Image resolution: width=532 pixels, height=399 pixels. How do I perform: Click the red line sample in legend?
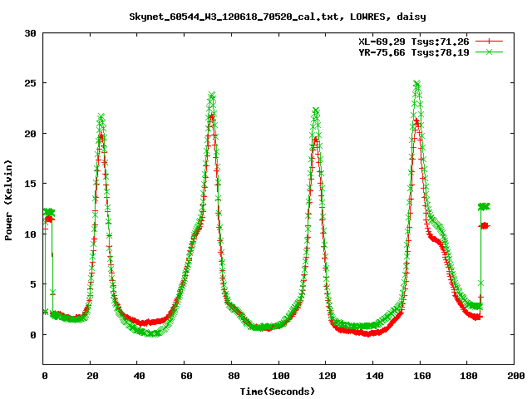pyautogui.click(x=489, y=42)
